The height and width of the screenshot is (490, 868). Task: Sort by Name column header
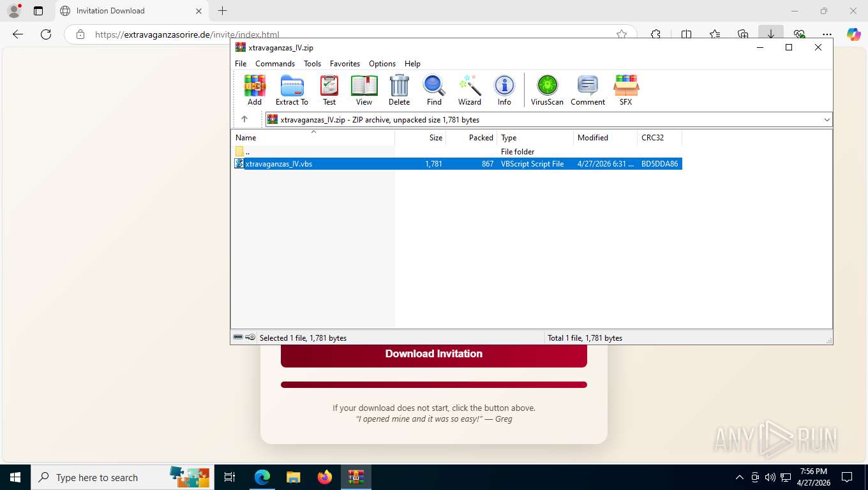click(x=313, y=138)
